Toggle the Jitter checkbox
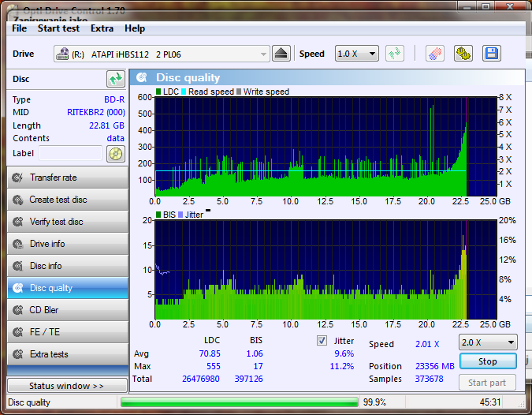The width and height of the screenshot is (532, 415). click(322, 340)
